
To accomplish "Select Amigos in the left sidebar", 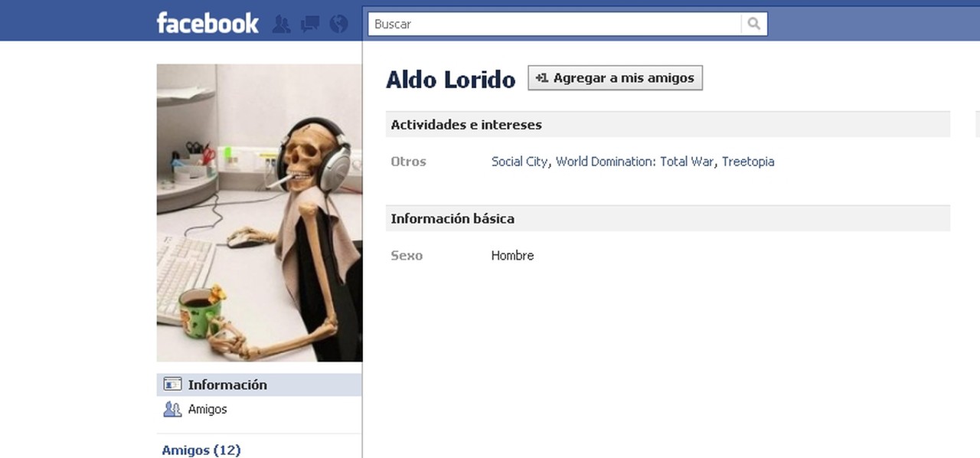I will 207,409.
